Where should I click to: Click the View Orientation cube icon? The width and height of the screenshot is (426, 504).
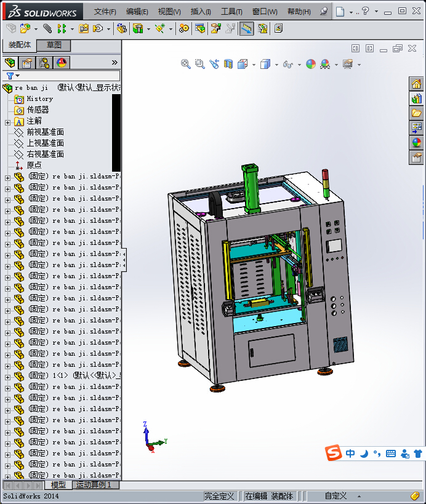click(x=243, y=64)
